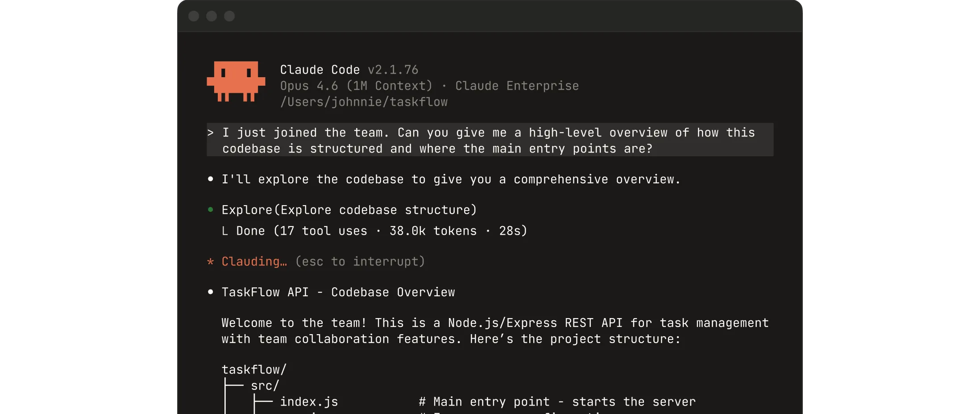Image resolution: width=980 pixels, height=414 pixels.
Task: Click the bullet beside the exploration message
Action: pos(211,178)
